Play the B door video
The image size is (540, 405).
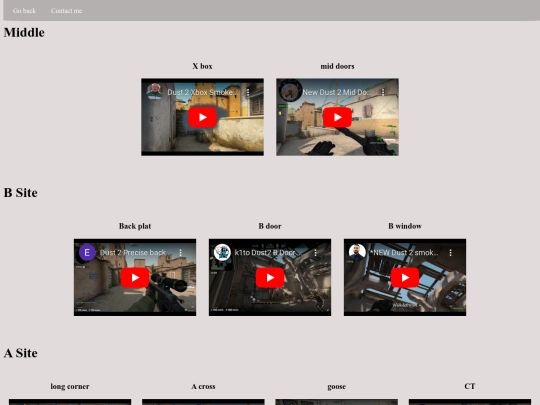pos(270,278)
